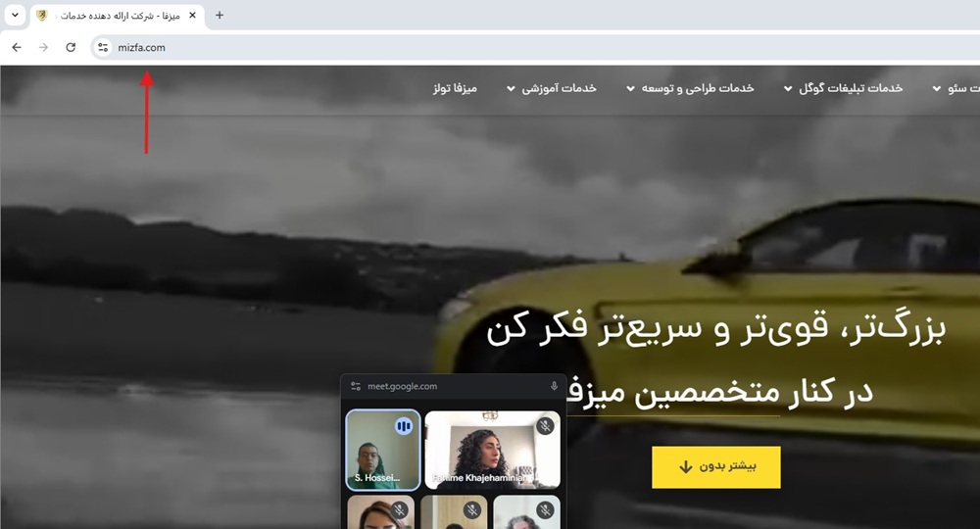
Task: Expand the خدمات آموزشی chevron
Action: (511, 89)
